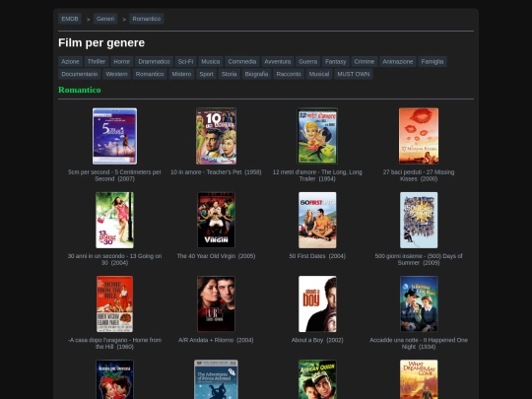Open the Home from the Hill poster
This screenshot has height=399, width=532.
pos(114,304)
